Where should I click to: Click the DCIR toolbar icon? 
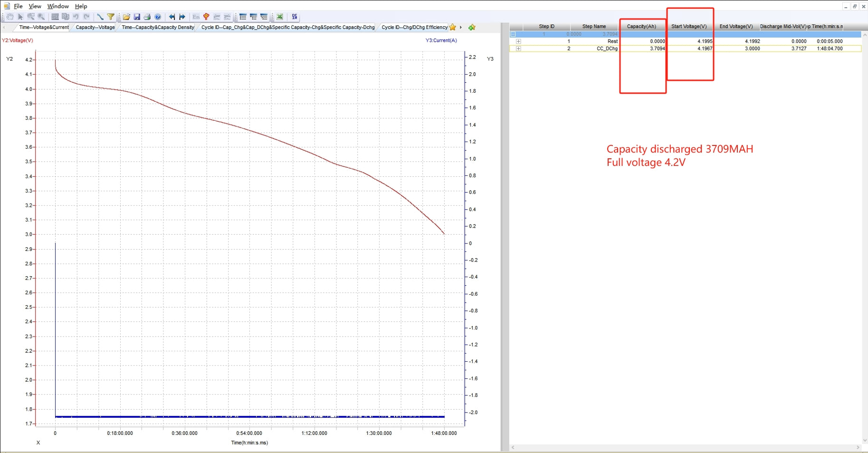coord(295,17)
